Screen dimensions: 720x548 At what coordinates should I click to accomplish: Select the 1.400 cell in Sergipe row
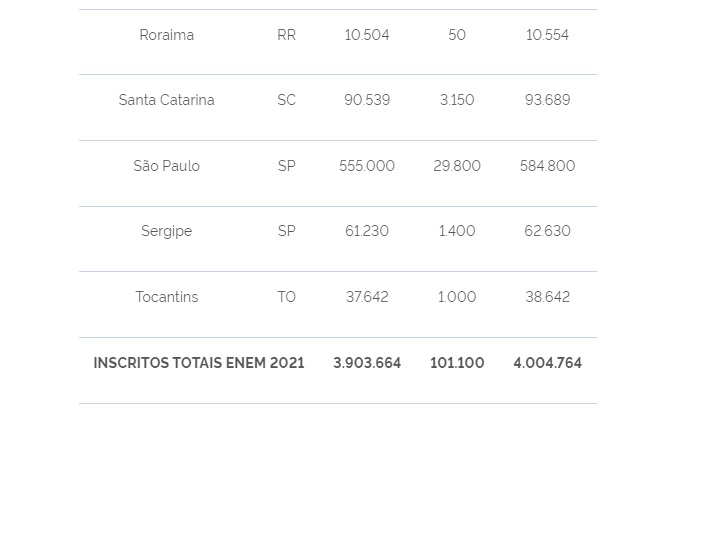pyautogui.click(x=457, y=231)
